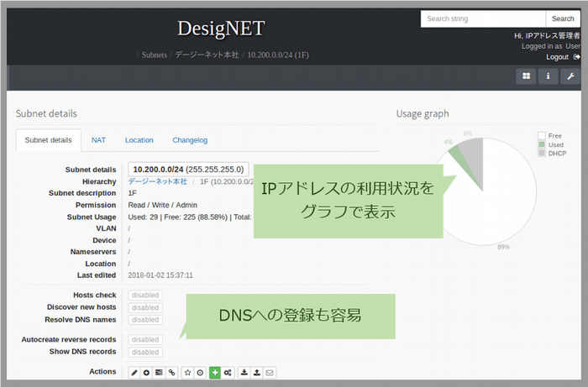Click the download export icon in Actions
The image size is (588, 387).
[244, 372]
